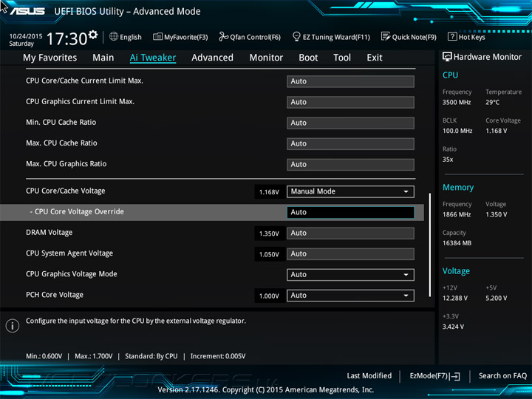The height and width of the screenshot is (399, 532).
Task: Go to the Monitor tab
Action: [x=266, y=58]
